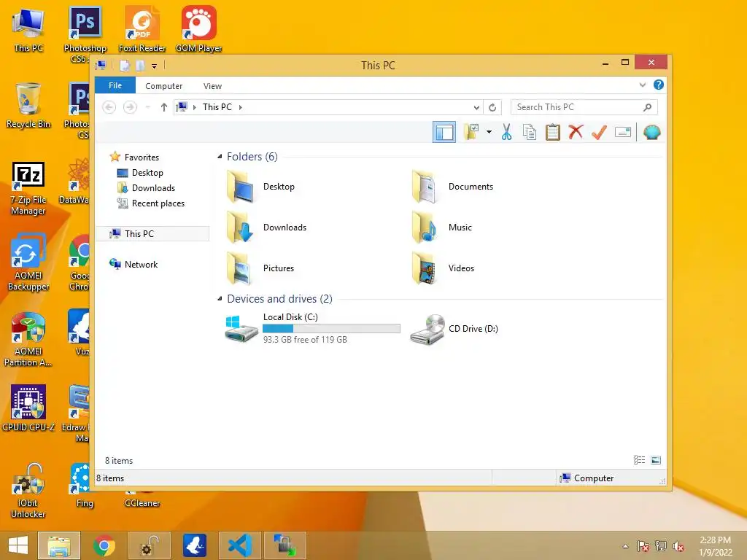The image size is (747, 560).
Task: Select the Documents folder
Action: (x=452, y=187)
